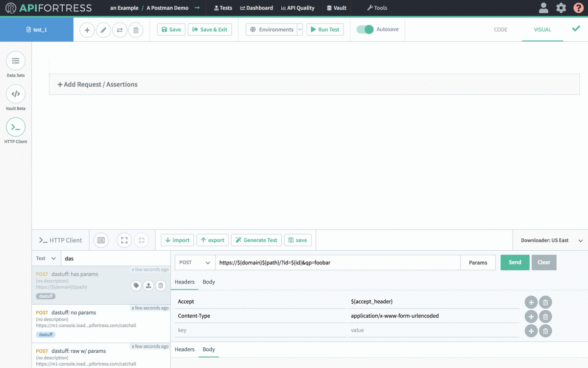Viewport: 588px width, 368px height.
Task: Open the Environments dropdown
Action: tap(274, 29)
